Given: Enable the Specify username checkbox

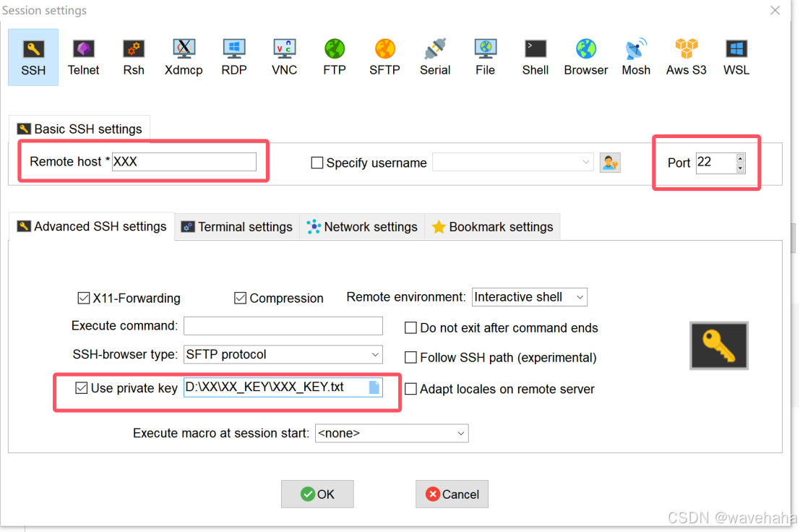Looking at the screenshot, I should pos(317,163).
